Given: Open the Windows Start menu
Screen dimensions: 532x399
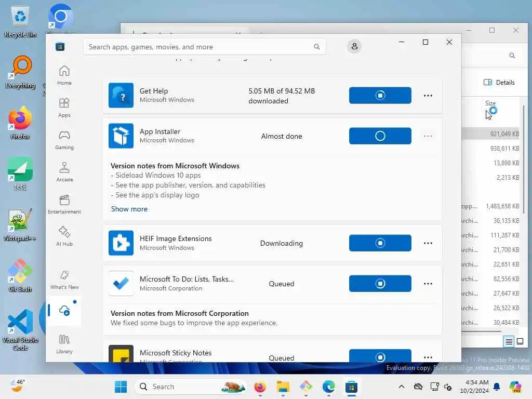Looking at the screenshot, I should point(121,387).
